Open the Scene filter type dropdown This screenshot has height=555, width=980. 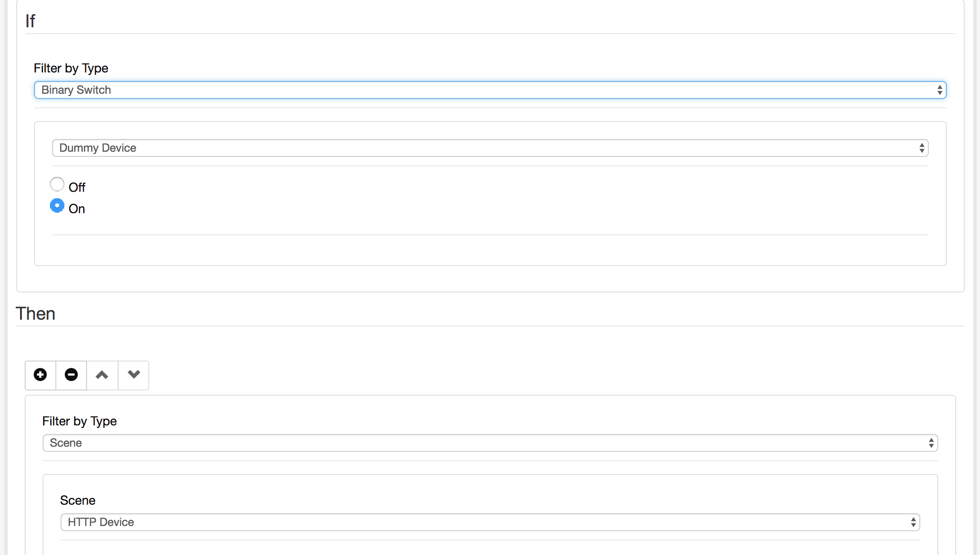click(490, 442)
